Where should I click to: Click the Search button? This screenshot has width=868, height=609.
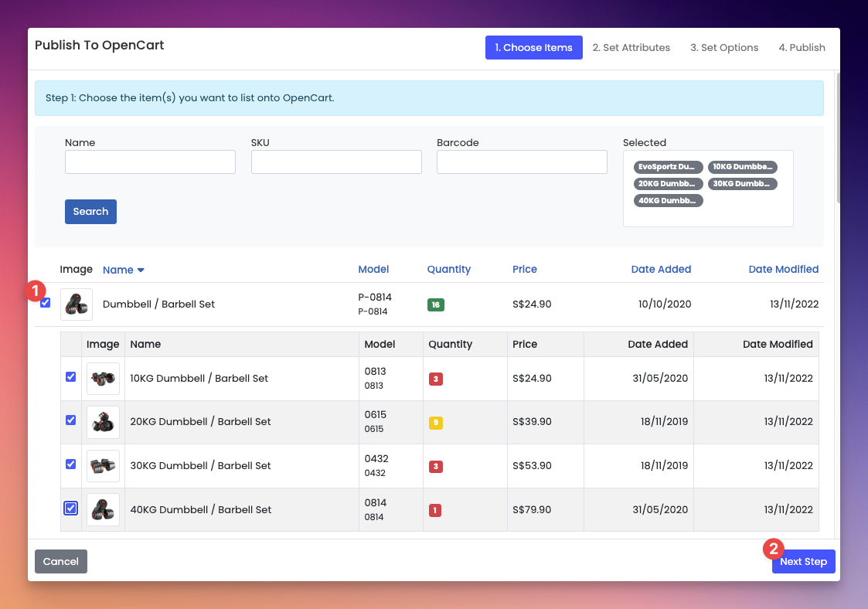(90, 212)
